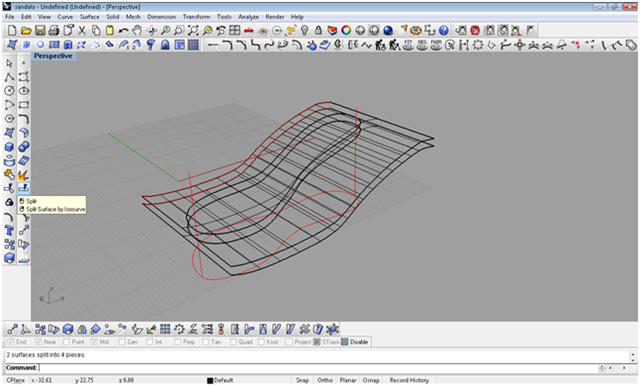The image size is (640, 386).
Task: Open Options with the gear icon
Action: [416, 30]
